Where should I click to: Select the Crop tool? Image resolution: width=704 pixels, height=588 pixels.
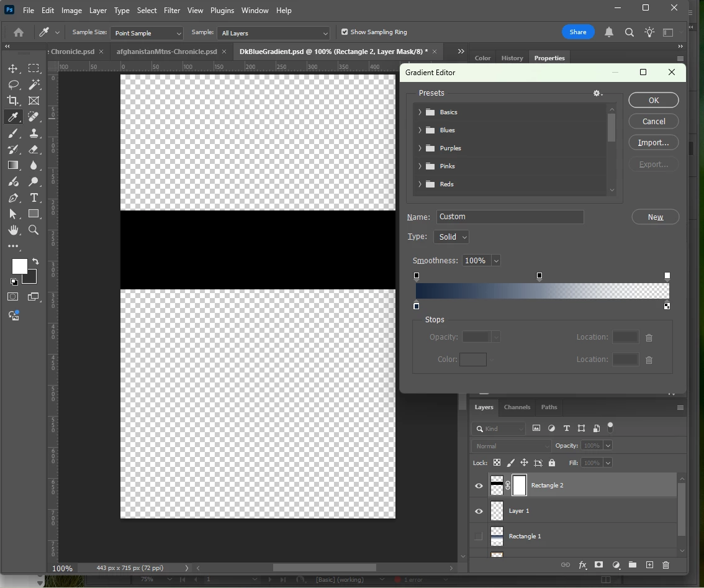(x=13, y=101)
